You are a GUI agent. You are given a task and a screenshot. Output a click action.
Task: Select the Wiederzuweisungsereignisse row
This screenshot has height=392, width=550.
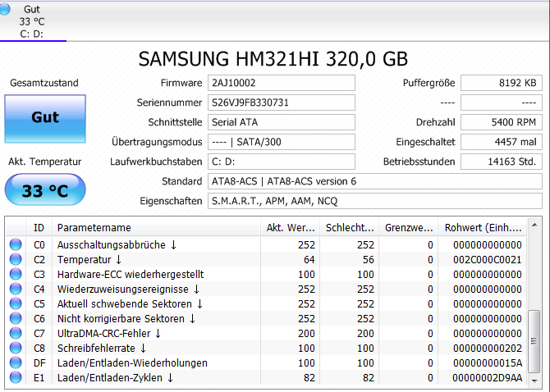266,289
